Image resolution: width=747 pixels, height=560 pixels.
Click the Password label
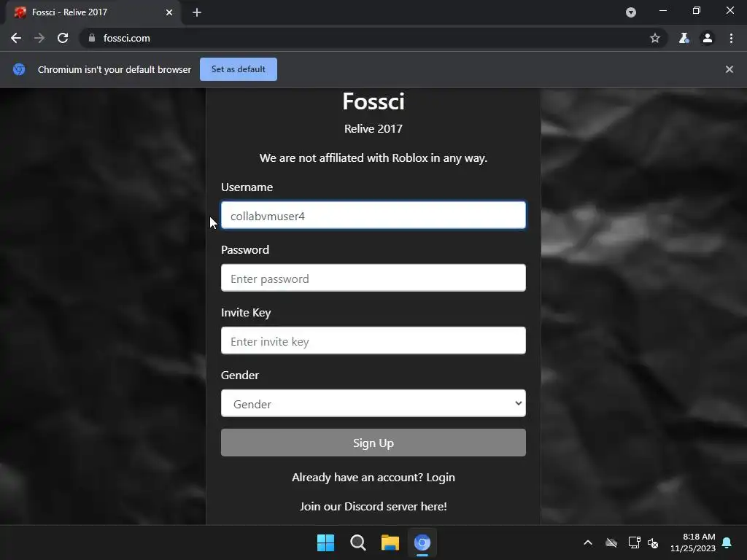tap(245, 249)
